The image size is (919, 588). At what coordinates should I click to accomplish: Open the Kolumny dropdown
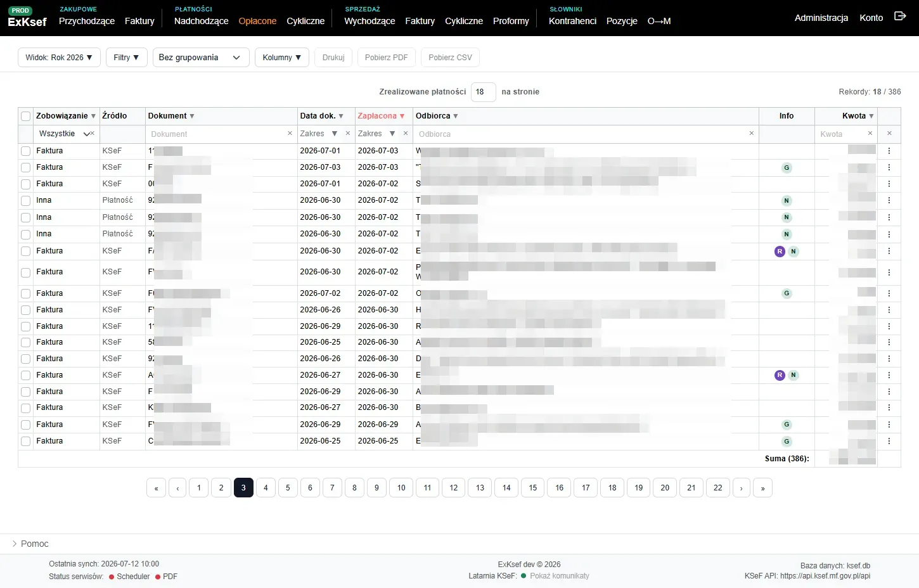pos(281,57)
